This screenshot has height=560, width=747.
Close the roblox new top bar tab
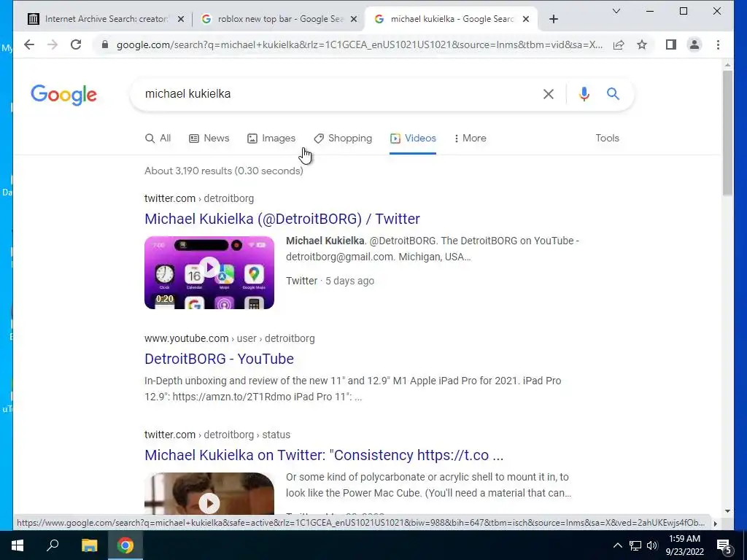click(354, 19)
